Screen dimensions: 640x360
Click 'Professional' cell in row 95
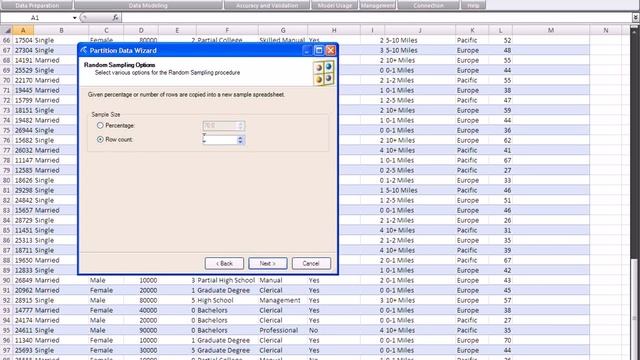[283, 330]
